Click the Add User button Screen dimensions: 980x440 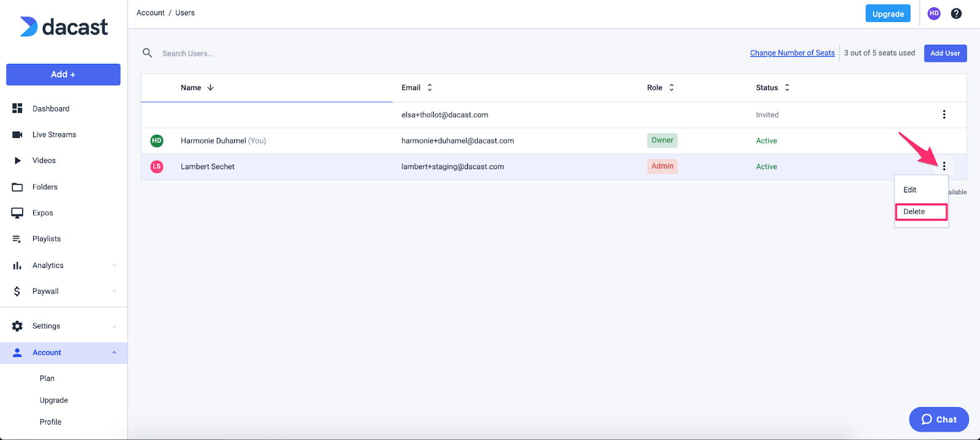[945, 53]
